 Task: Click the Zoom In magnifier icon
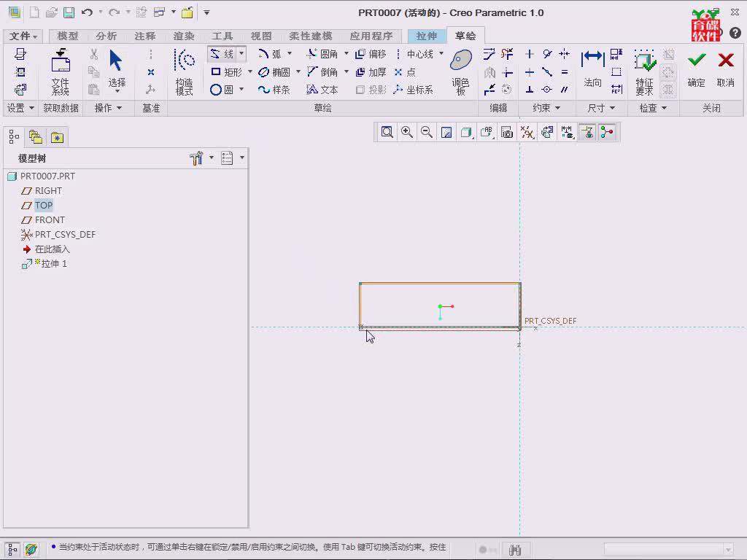coord(407,133)
